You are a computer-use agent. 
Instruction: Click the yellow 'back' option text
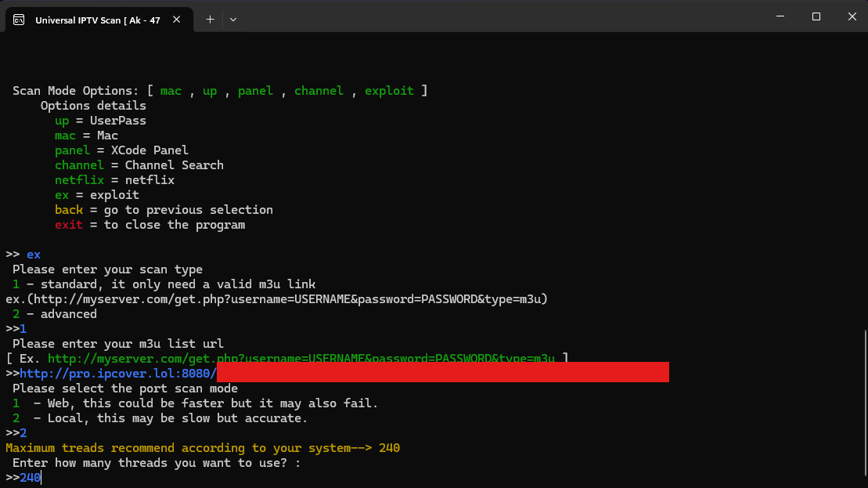coord(68,210)
